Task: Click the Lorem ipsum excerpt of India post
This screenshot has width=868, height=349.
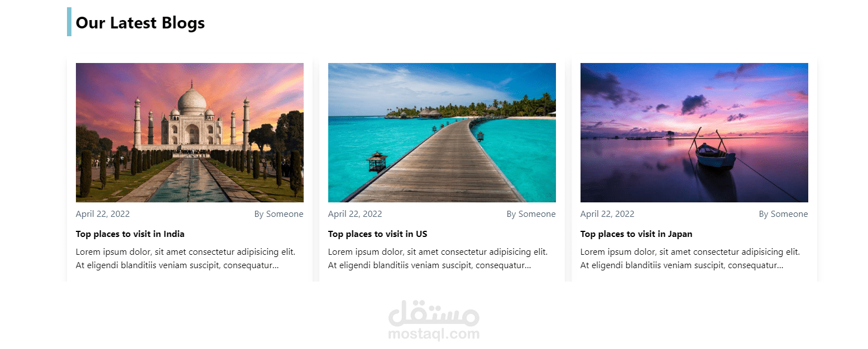Action: (186, 259)
